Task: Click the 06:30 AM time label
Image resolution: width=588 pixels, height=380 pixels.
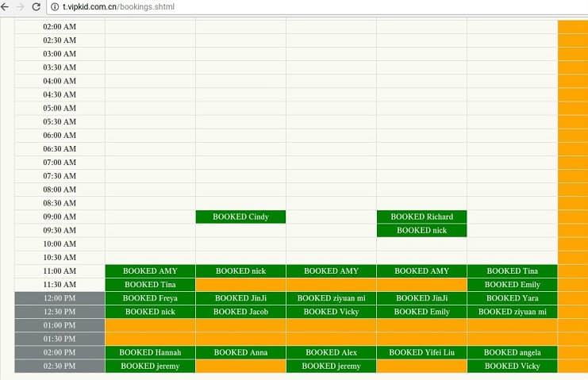Action: coord(60,149)
